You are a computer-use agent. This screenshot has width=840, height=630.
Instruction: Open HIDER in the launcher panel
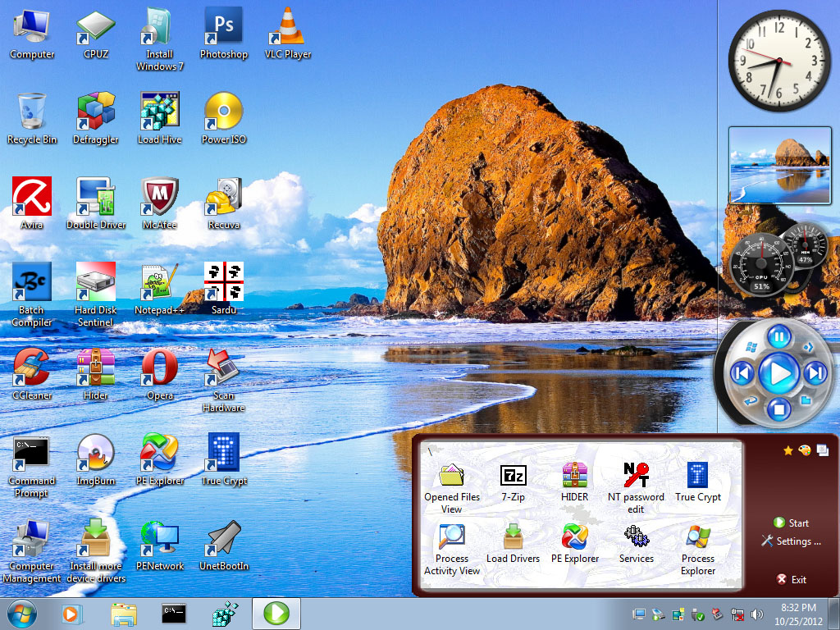(574, 482)
